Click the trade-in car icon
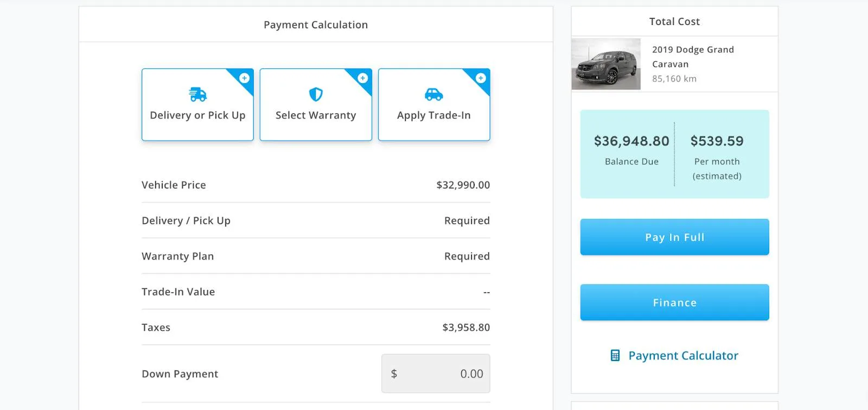 [x=433, y=94]
